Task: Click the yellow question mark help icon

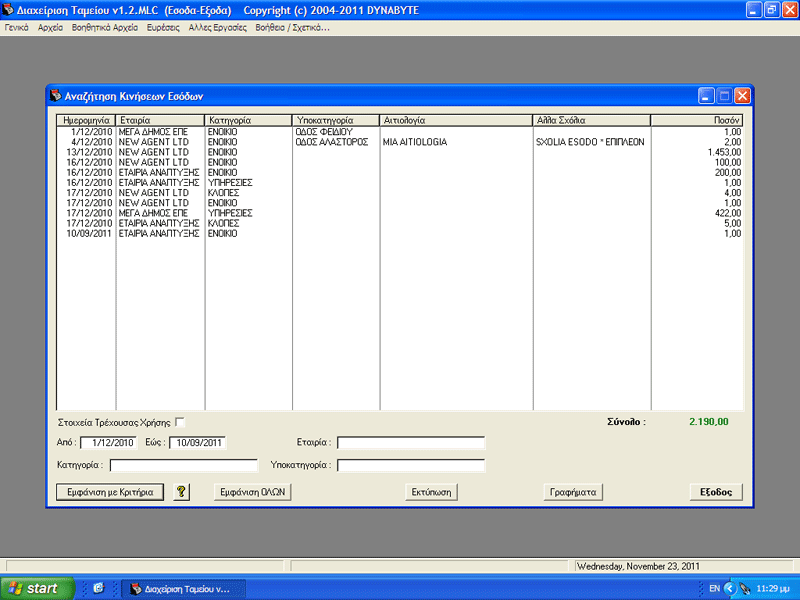Action: click(x=181, y=492)
